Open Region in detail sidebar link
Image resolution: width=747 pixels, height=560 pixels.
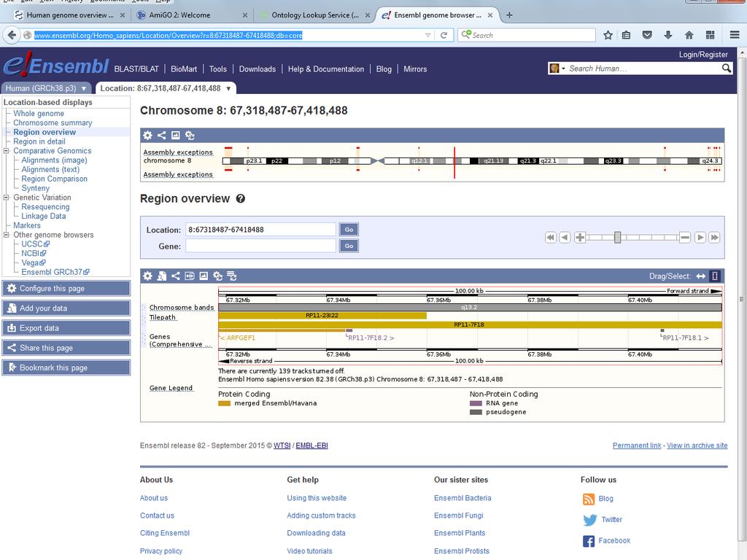pos(39,141)
